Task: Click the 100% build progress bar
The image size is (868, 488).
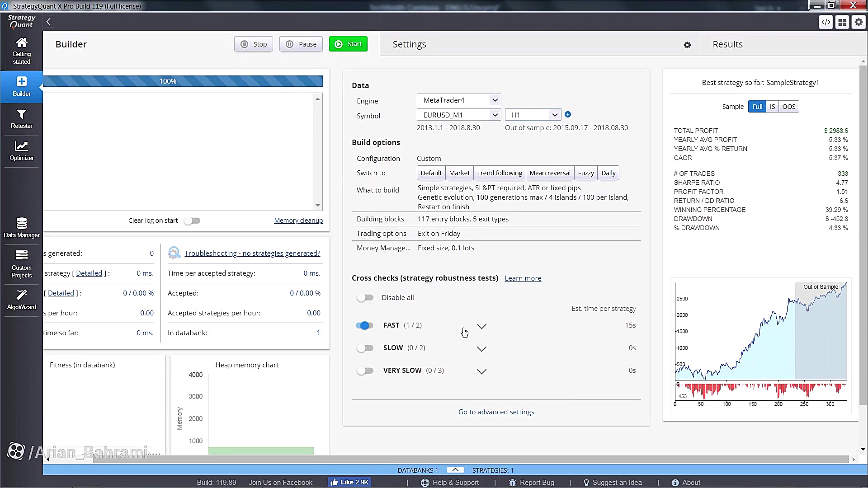Action: tap(183, 81)
